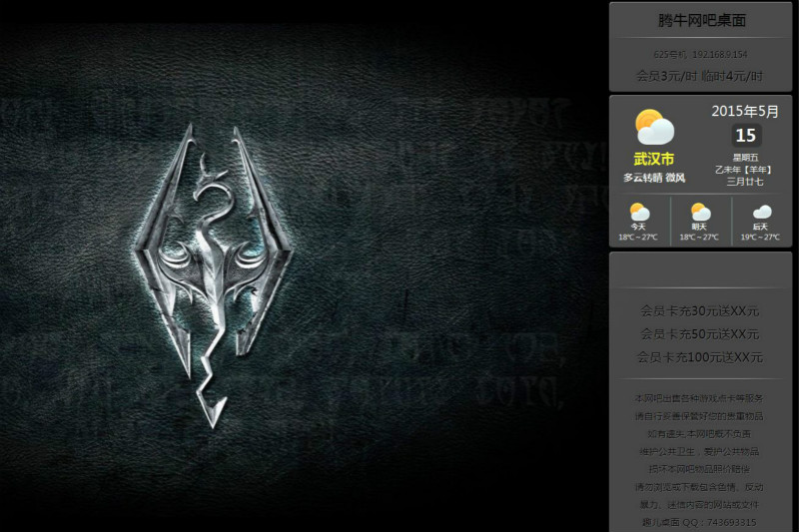Click the day-after (后天) cloud icon
Viewport: 799px width, 532px height.
(x=761, y=212)
